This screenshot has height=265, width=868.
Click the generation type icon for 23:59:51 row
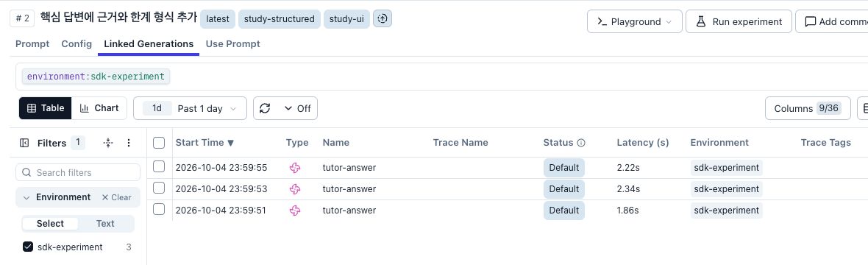(295, 210)
